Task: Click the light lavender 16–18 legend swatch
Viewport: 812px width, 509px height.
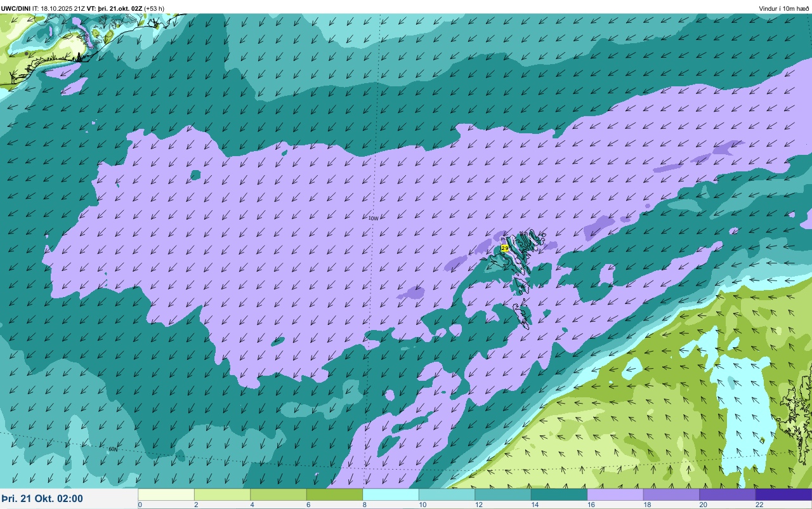Action: tap(615, 494)
